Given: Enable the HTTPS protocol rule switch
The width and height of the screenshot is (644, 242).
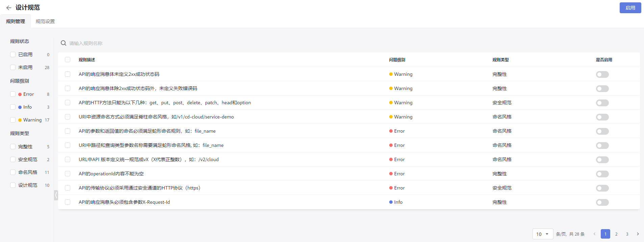Looking at the screenshot, I should [602, 188].
